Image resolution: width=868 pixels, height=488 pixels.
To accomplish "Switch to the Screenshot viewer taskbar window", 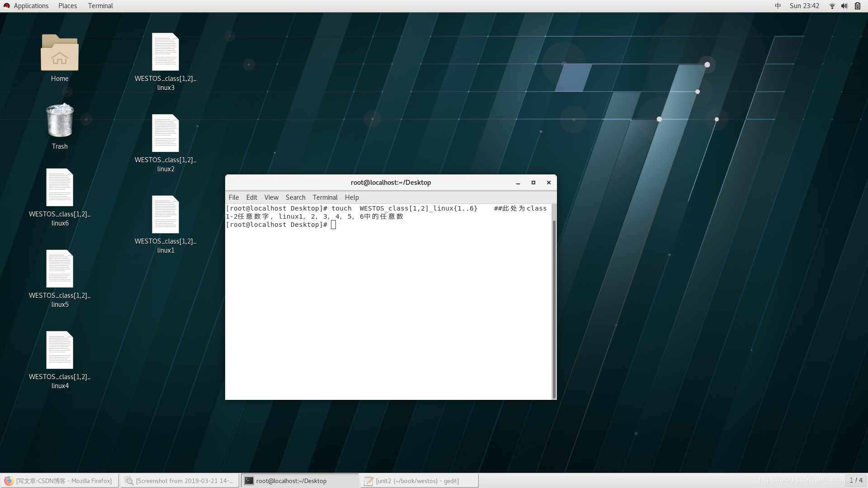I will pos(179,481).
